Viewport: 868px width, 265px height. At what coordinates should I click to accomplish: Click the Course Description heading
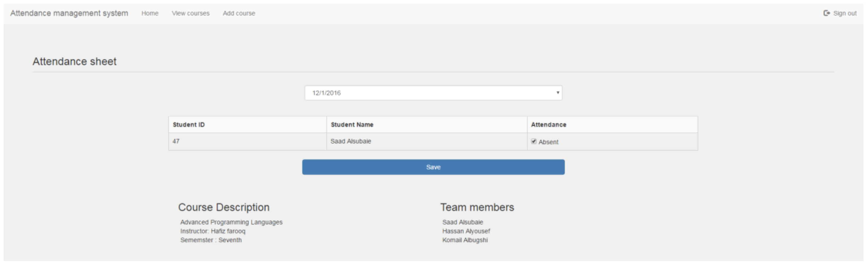tap(224, 207)
